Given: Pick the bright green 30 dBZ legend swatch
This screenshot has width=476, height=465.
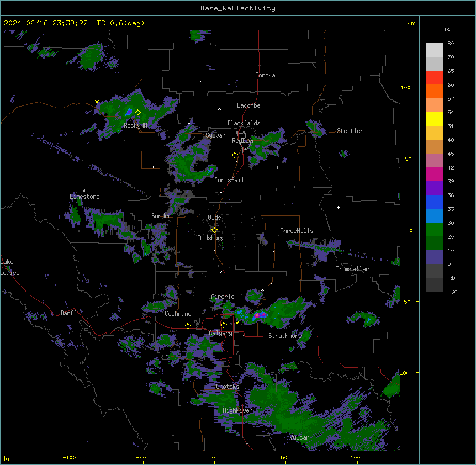Looking at the screenshot, I should (x=434, y=230).
